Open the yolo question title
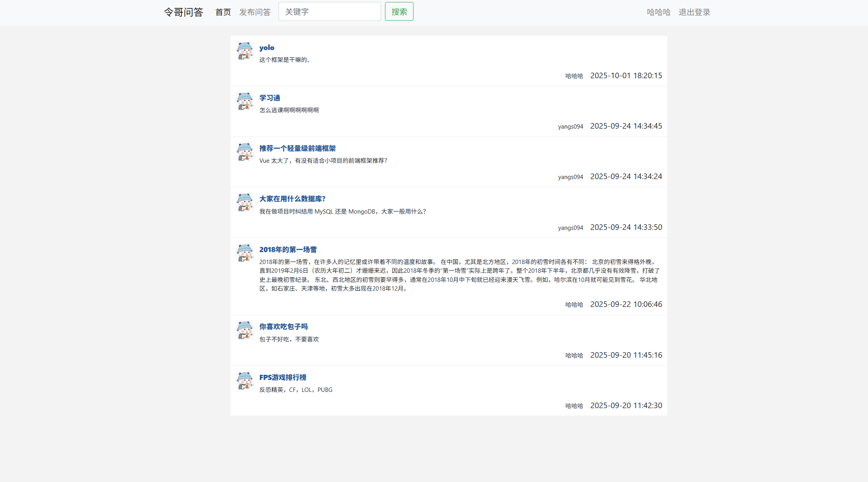 [267, 48]
